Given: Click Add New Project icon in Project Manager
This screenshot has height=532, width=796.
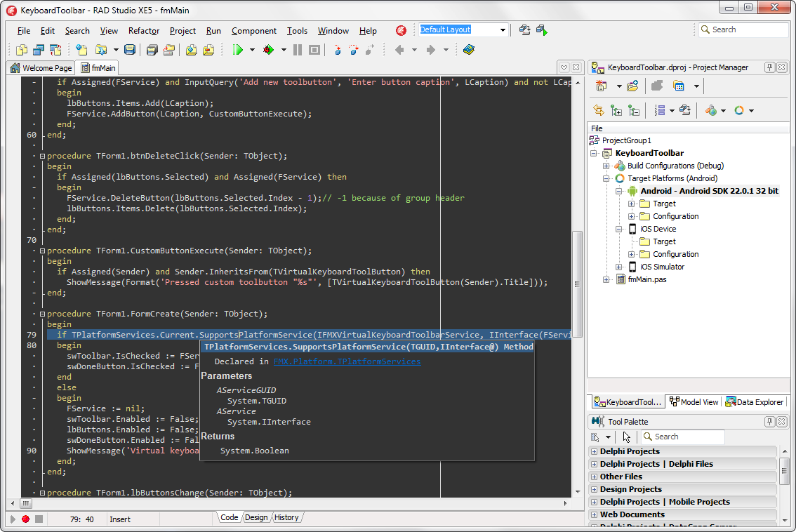Looking at the screenshot, I should [602, 86].
